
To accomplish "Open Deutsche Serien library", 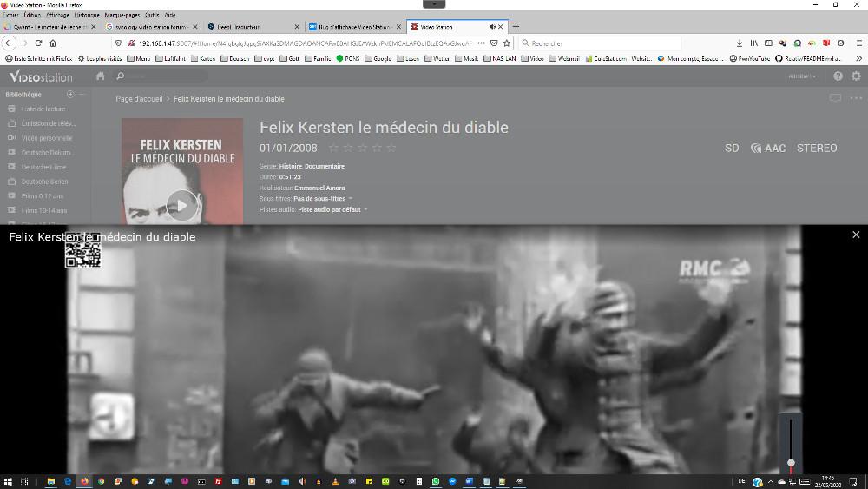I will pyautogui.click(x=44, y=181).
